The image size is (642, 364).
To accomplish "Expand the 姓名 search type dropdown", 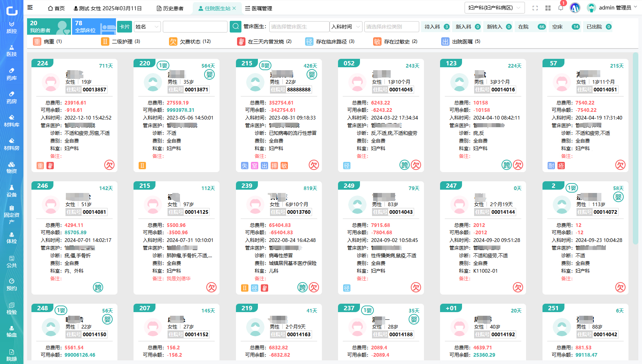I will (x=147, y=27).
